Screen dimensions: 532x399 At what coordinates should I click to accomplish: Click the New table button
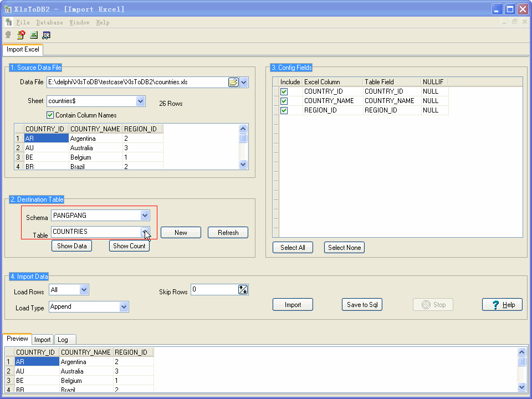point(181,233)
